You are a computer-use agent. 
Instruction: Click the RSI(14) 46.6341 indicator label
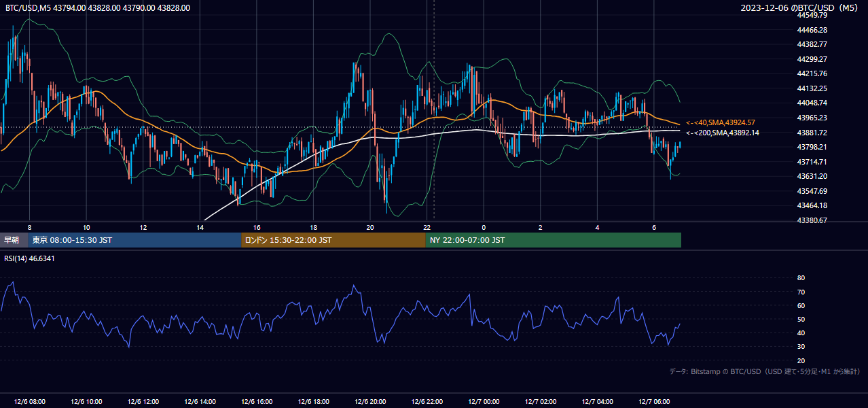click(x=30, y=258)
